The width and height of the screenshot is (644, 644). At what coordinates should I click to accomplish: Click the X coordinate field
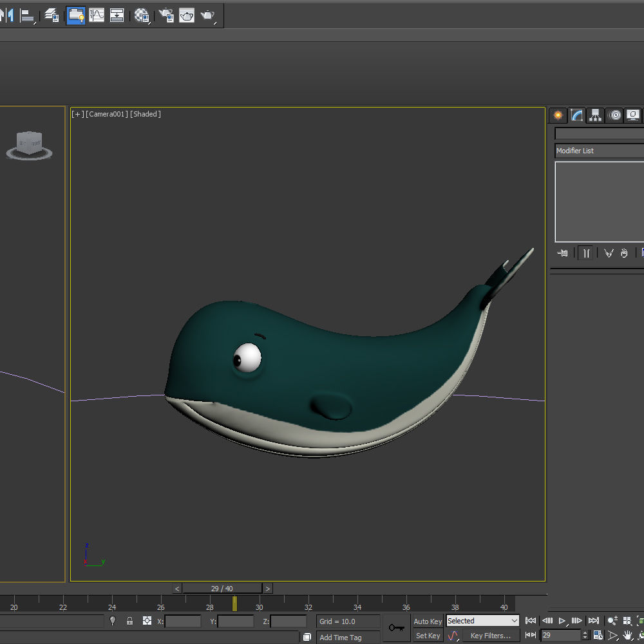(183, 621)
